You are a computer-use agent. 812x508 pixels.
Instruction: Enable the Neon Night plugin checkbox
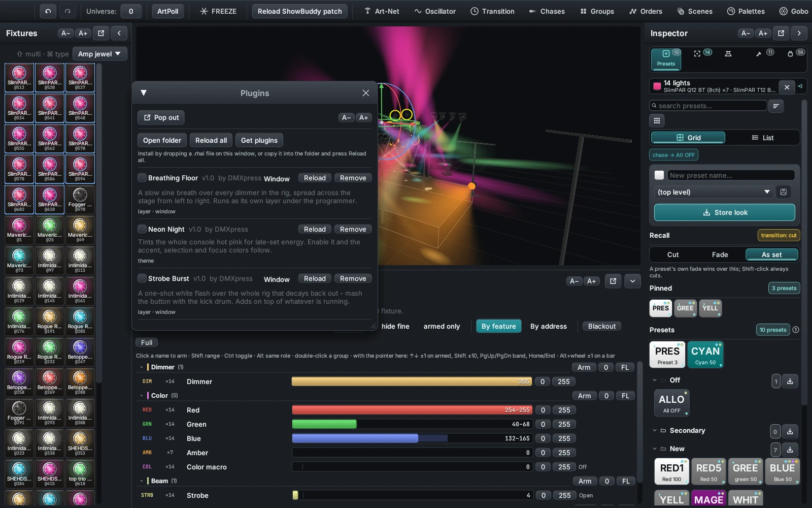142,229
